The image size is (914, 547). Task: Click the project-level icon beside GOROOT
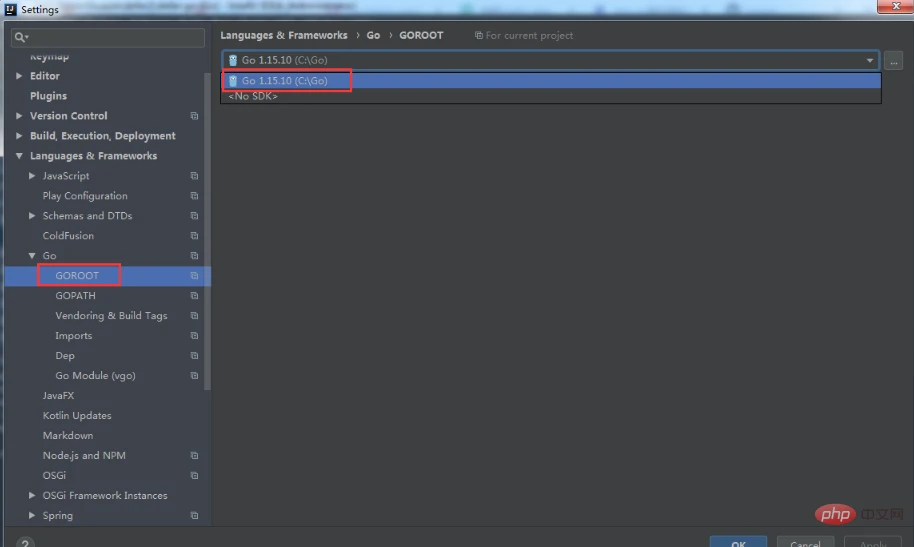point(194,276)
